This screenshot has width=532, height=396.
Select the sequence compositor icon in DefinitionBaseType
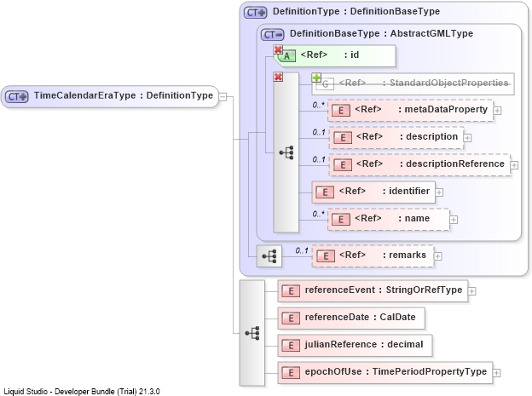286,152
